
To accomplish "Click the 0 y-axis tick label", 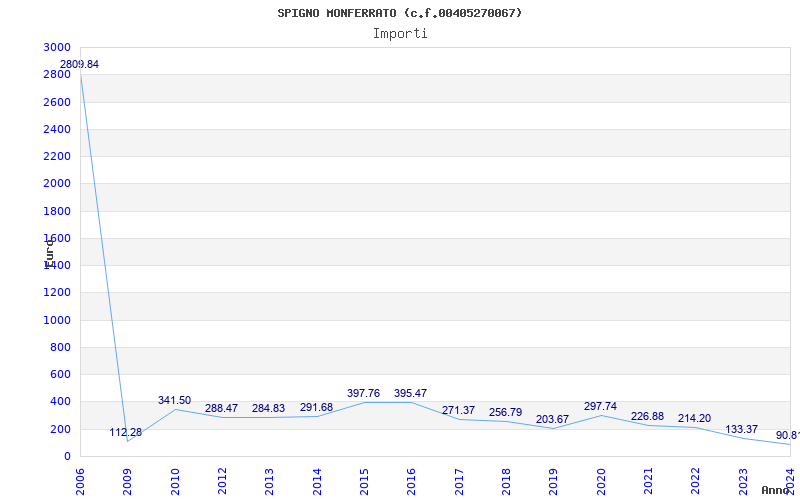I will pyautogui.click(x=67, y=456).
